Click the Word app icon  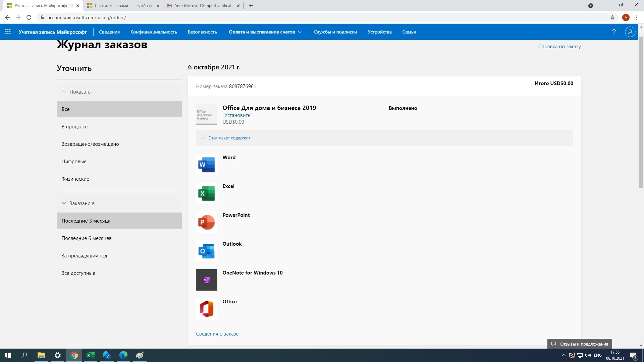206,165
